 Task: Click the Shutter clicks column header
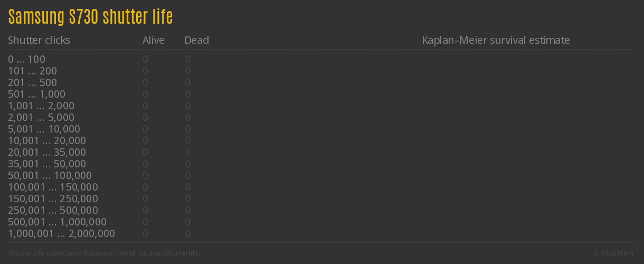39,40
